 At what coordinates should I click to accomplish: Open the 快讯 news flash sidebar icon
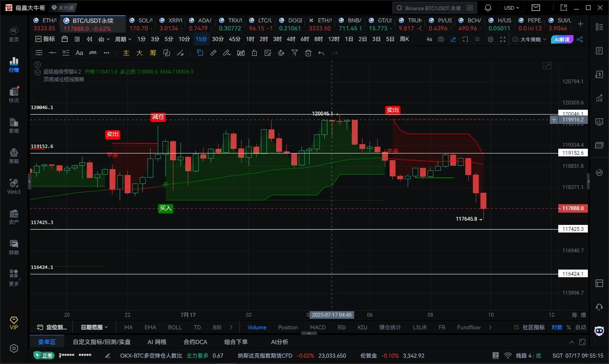point(14,95)
